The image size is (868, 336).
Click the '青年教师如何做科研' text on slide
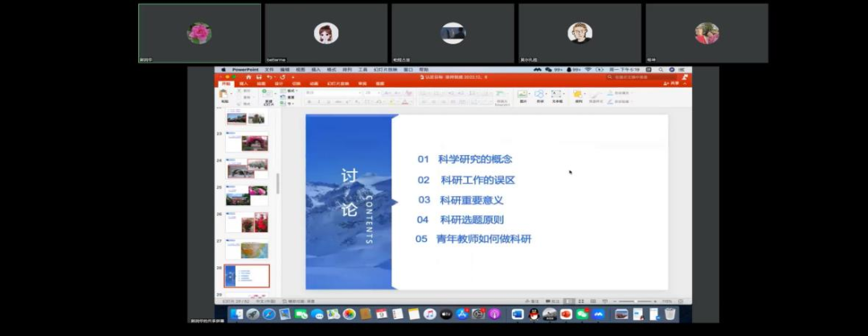click(x=484, y=239)
